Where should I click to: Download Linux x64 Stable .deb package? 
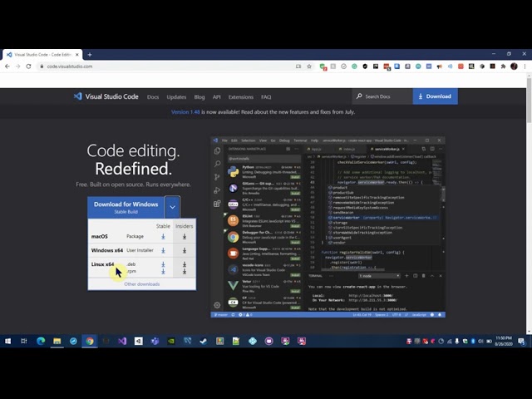pos(163,264)
